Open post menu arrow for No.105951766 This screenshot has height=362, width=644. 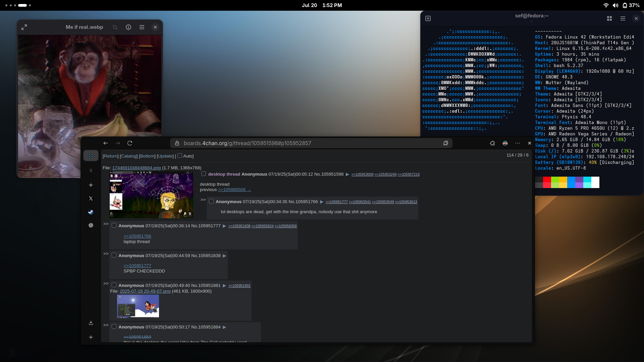coord(322,202)
